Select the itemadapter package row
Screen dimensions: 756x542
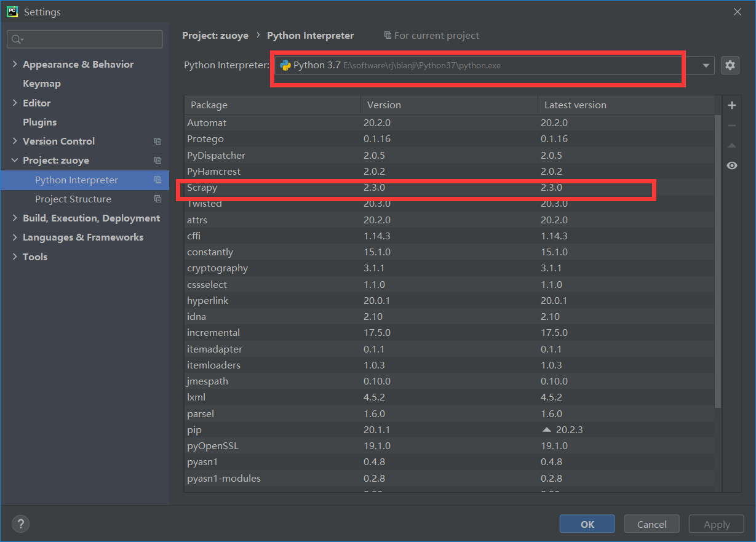click(450, 349)
